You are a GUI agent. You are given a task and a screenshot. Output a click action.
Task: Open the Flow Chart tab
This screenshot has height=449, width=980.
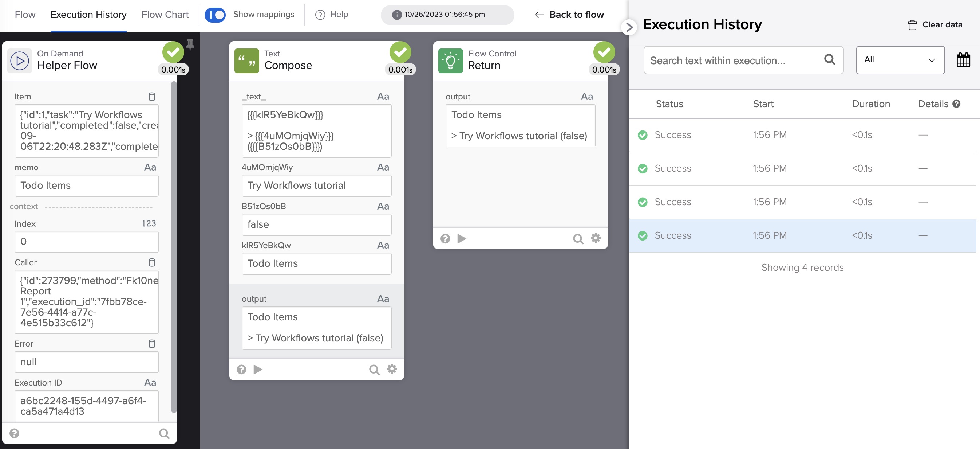point(165,15)
